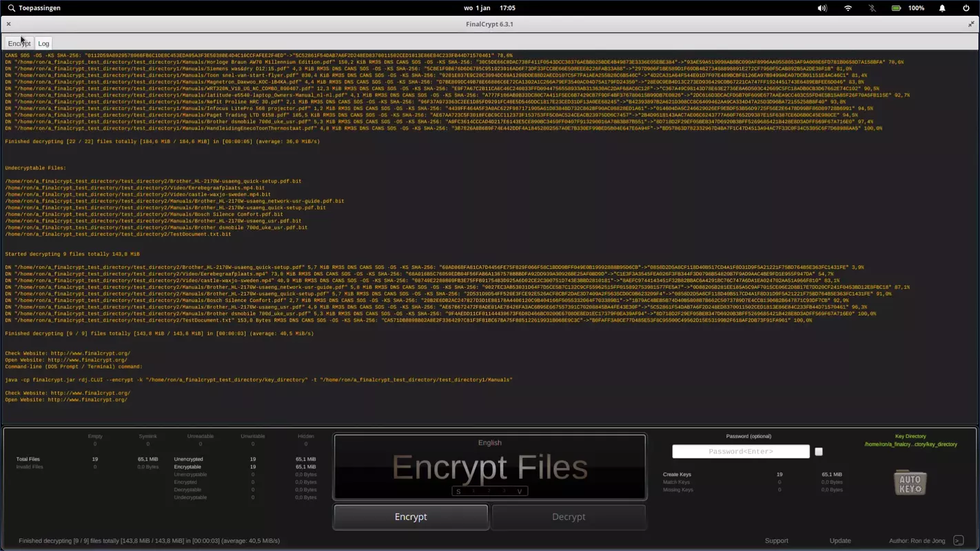The width and height of the screenshot is (980, 551).
Task: Click the Create Keys statistic label
Action: (677, 475)
